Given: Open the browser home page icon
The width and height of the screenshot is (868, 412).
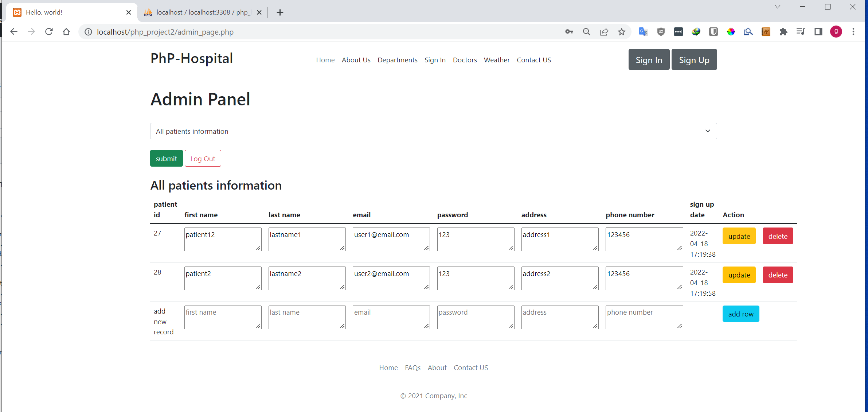Looking at the screenshot, I should (66, 32).
